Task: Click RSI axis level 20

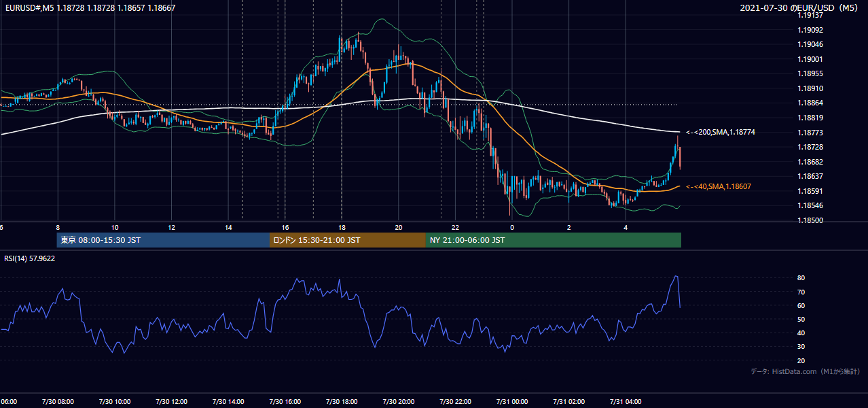Action: coord(801,360)
